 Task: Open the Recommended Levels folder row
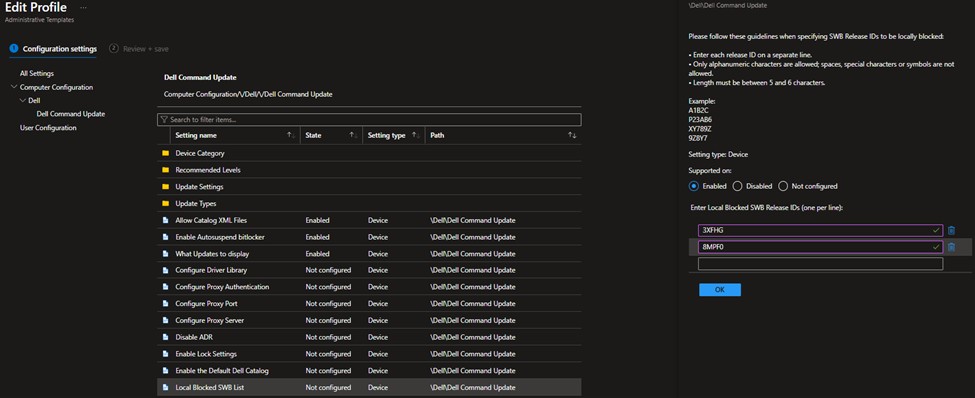click(x=369, y=170)
